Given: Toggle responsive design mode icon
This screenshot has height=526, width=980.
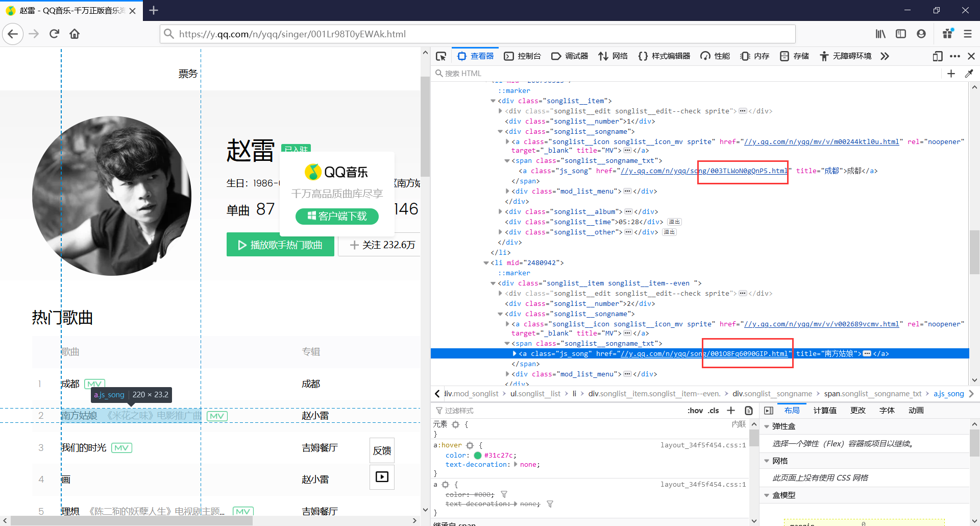Looking at the screenshot, I should tap(937, 56).
